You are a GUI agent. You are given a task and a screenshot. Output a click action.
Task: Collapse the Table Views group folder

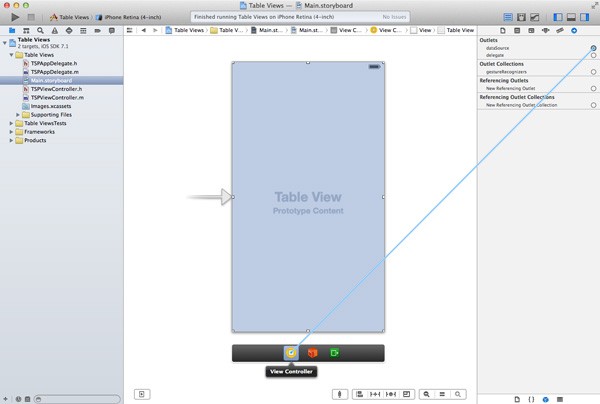(11, 55)
